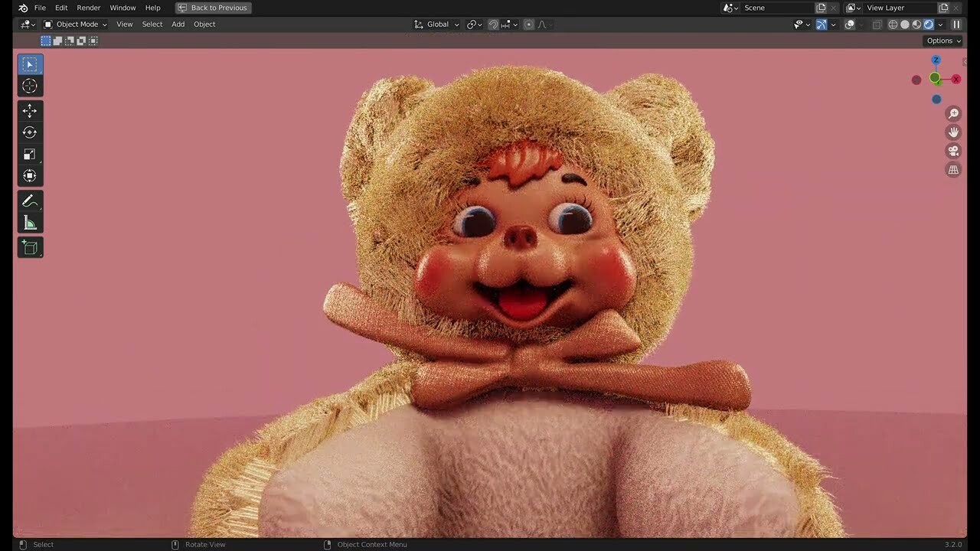The image size is (980, 551).
Task: Open the Object menu in the viewport header
Action: [x=204, y=24]
